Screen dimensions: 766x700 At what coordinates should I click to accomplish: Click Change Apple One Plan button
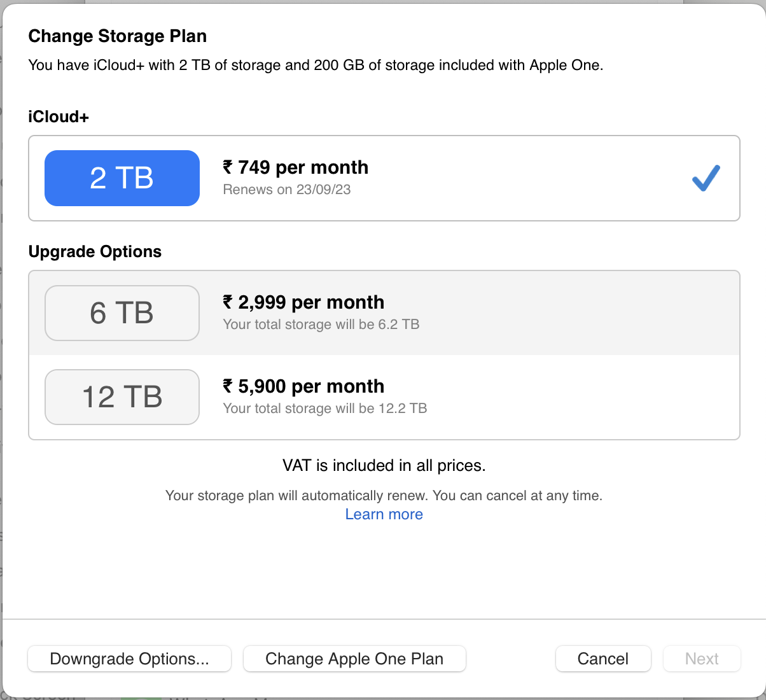tap(354, 659)
